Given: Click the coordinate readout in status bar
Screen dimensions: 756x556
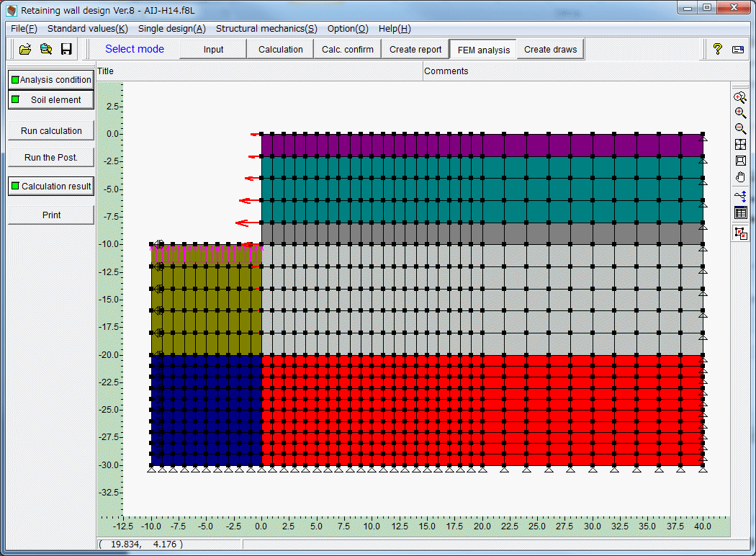Looking at the screenshot, I should (x=141, y=544).
